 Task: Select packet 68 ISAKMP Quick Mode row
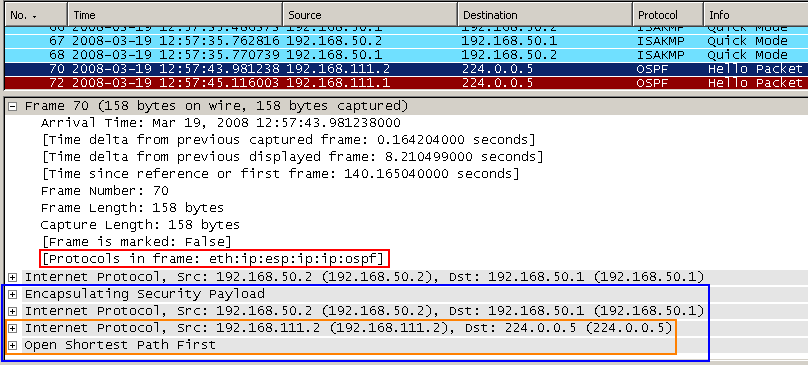click(x=406, y=55)
